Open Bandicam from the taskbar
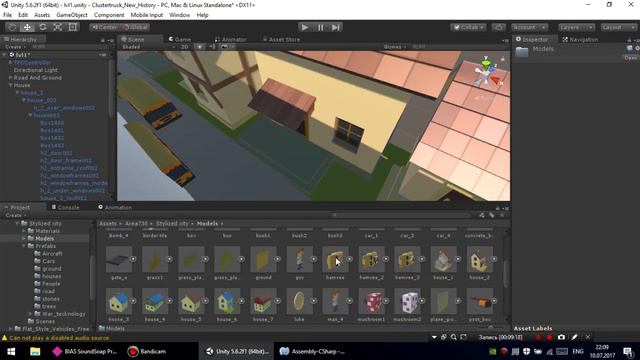The height and width of the screenshot is (360, 640). click(147, 351)
